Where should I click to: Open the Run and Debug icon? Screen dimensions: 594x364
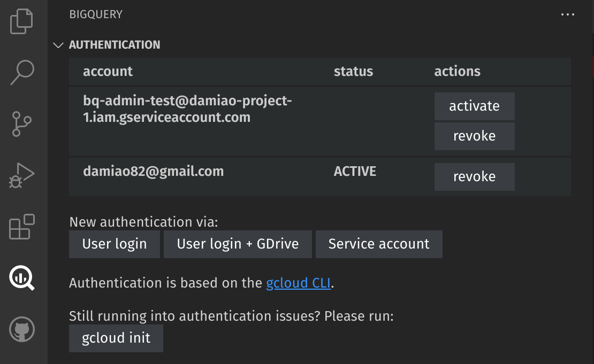click(x=21, y=175)
